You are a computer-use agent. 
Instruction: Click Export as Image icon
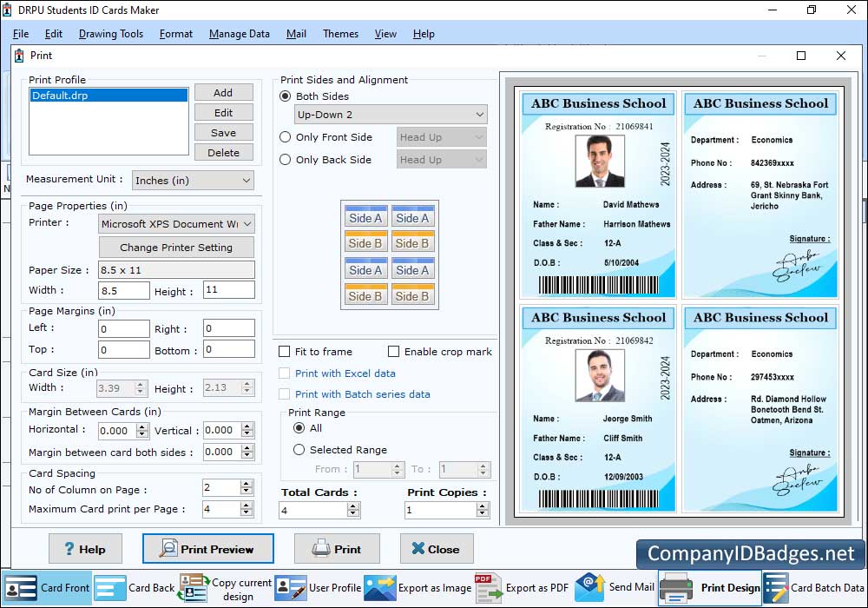click(x=380, y=588)
